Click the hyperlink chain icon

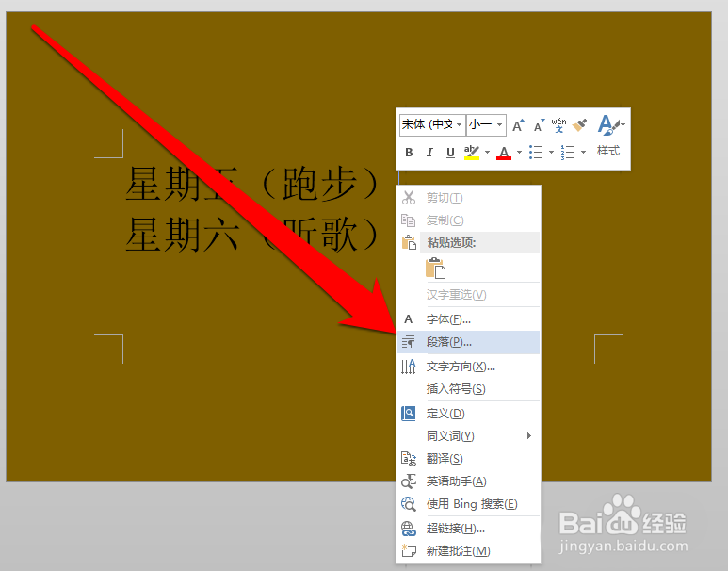tap(408, 529)
